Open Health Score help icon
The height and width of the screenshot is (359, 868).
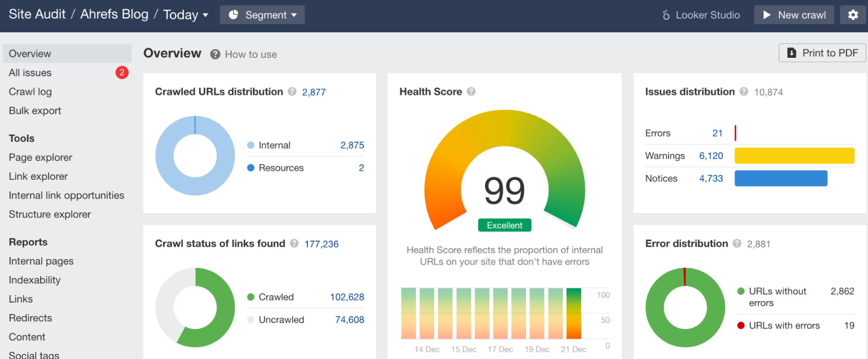point(471,91)
